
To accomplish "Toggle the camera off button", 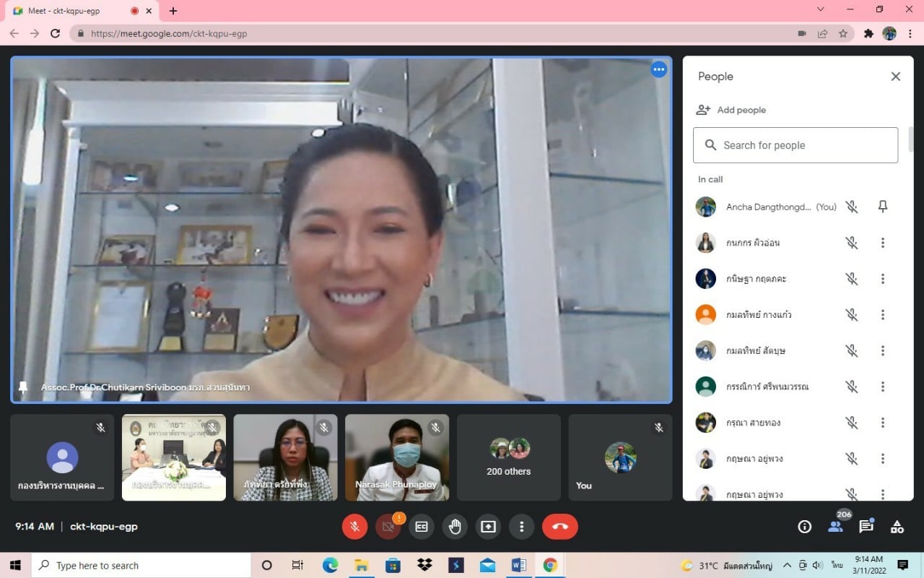I will tap(388, 527).
